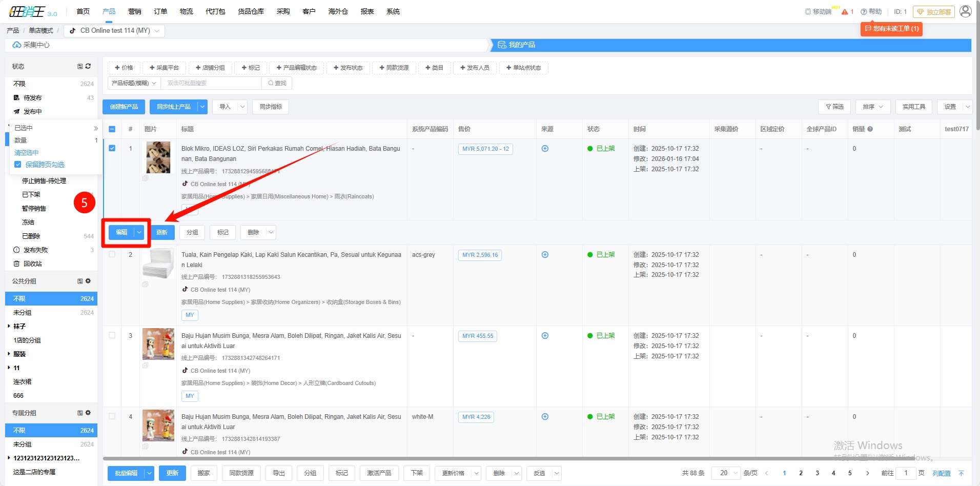This screenshot has width=980, height=486.
Task: Click the refresh icon in 状态 panel header
Action: [x=88, y=66]
